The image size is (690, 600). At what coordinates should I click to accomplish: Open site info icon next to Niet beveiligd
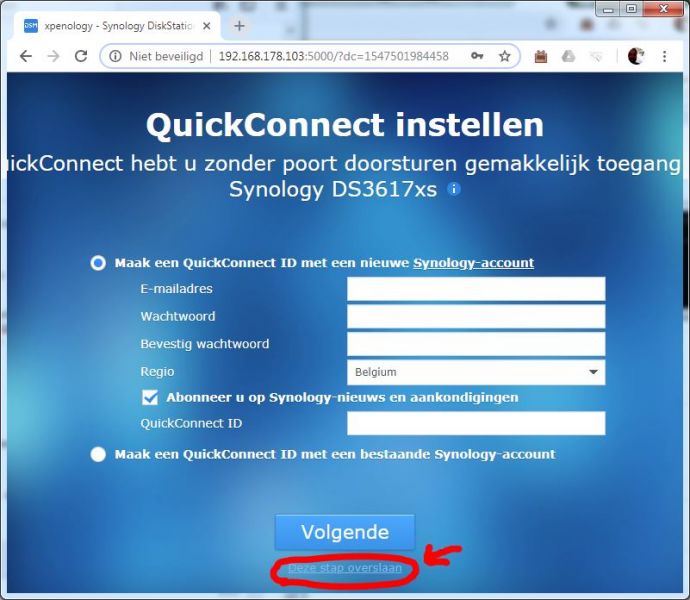coord(115,56)
